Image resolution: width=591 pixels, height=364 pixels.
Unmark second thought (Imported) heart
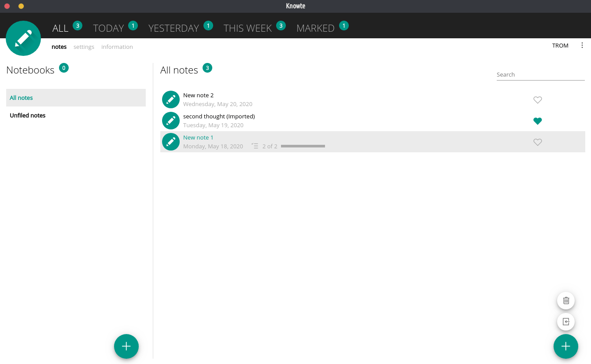537,121
